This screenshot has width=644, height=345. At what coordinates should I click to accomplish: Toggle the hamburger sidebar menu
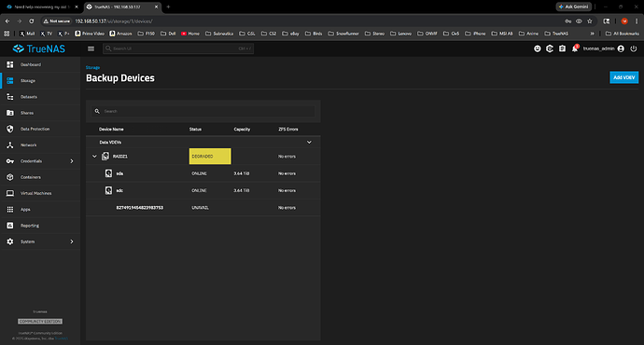[x=91, y=48]
